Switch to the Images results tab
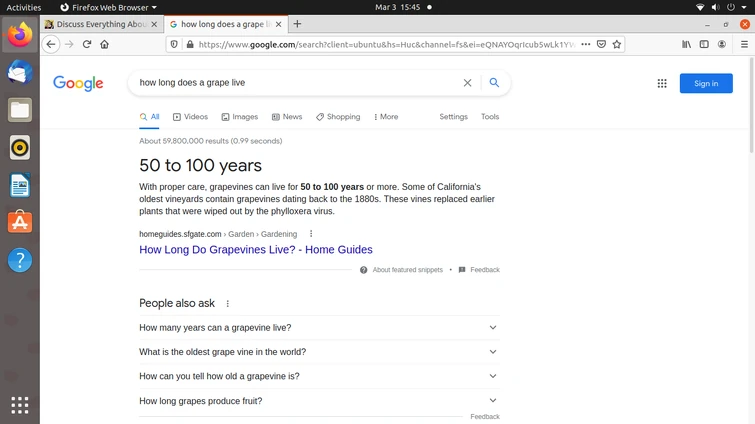Image resolution: width=755 pixels, height=424 pixels. [240, 117]
